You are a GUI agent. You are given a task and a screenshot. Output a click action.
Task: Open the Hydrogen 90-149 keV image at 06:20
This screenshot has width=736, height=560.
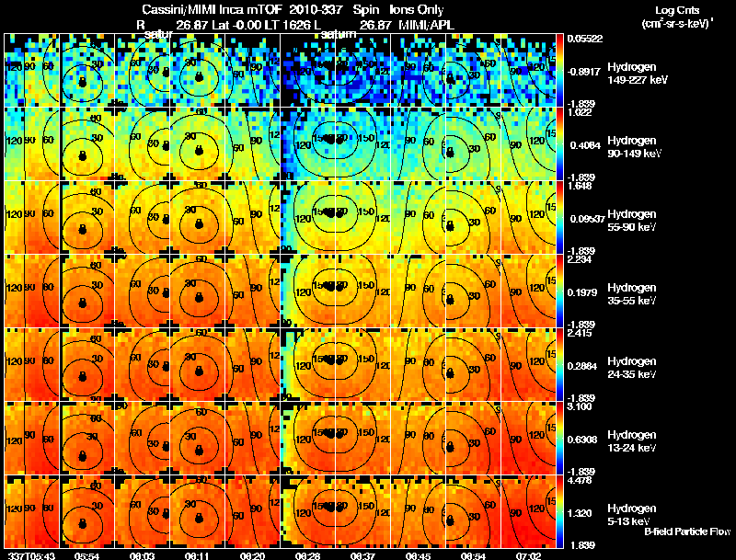click(x=253, y=144)
